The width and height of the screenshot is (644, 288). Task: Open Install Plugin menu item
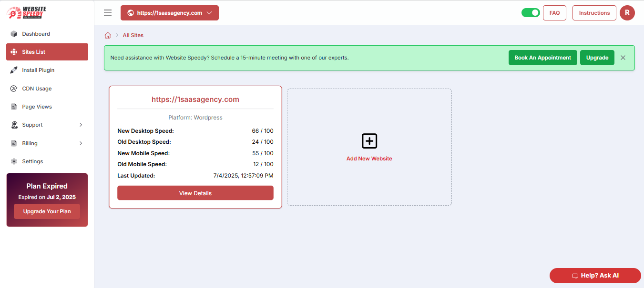pos(47,70)
